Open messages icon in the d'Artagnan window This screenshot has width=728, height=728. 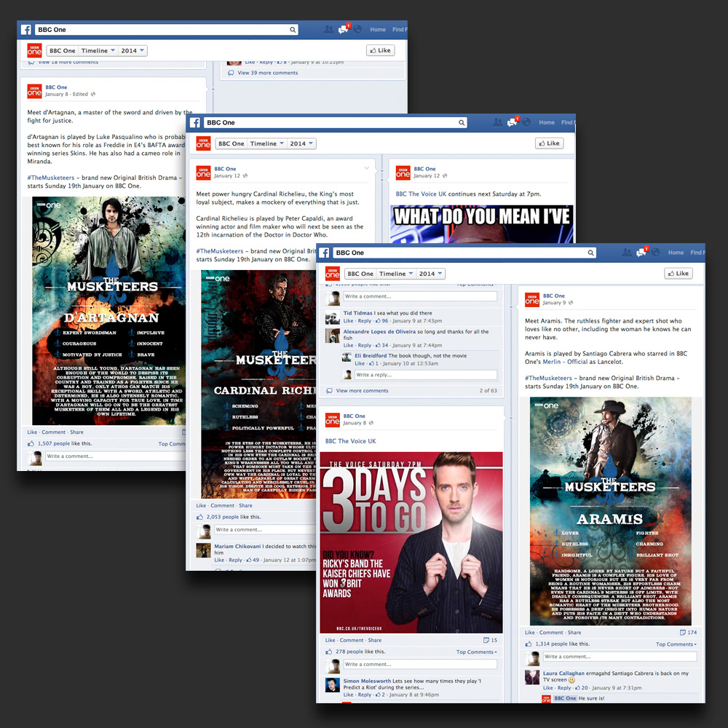[x=344, y=29]
